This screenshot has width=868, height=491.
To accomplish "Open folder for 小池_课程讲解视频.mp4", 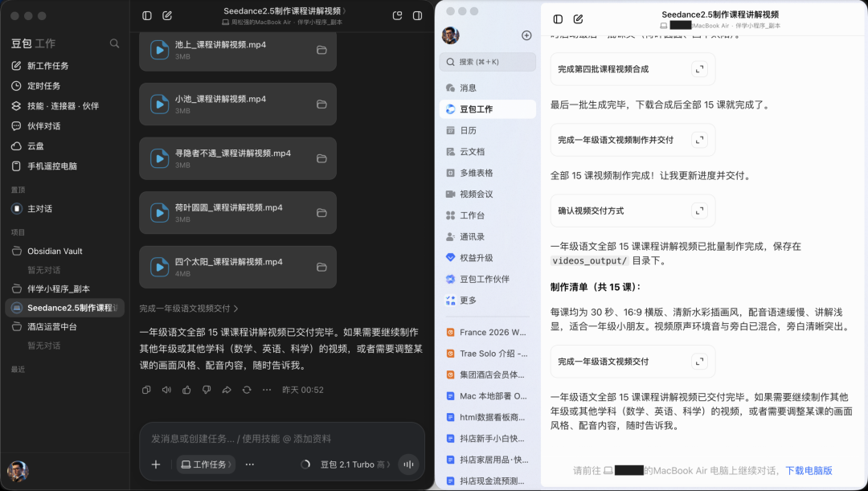I will (321, 104).
